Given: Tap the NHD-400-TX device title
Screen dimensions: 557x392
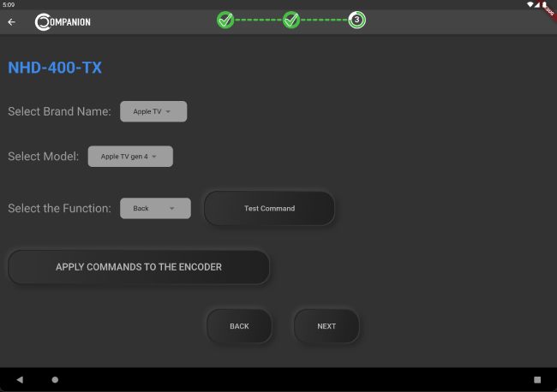Looking at the screenshot, I should [55, 68].
